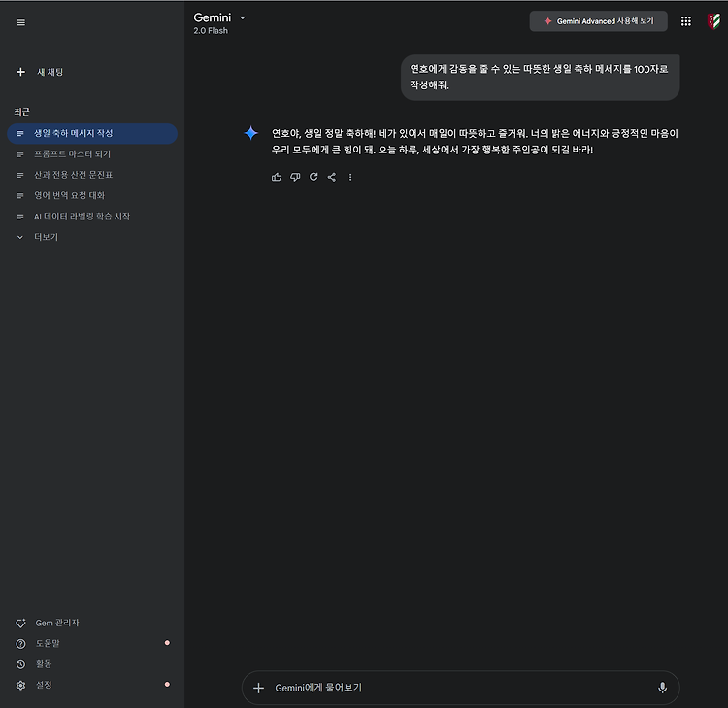Click the Gemini Advanced 사용해 보기 button
The height and width of the screenshot is (708, 728).
click(x=599, y=21)
